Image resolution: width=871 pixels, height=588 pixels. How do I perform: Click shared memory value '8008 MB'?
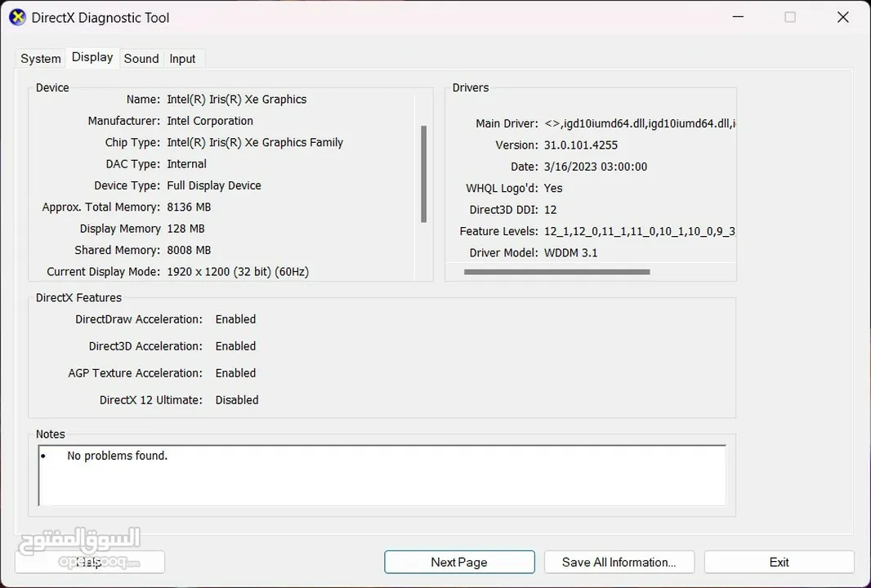[x=189, y=251]
